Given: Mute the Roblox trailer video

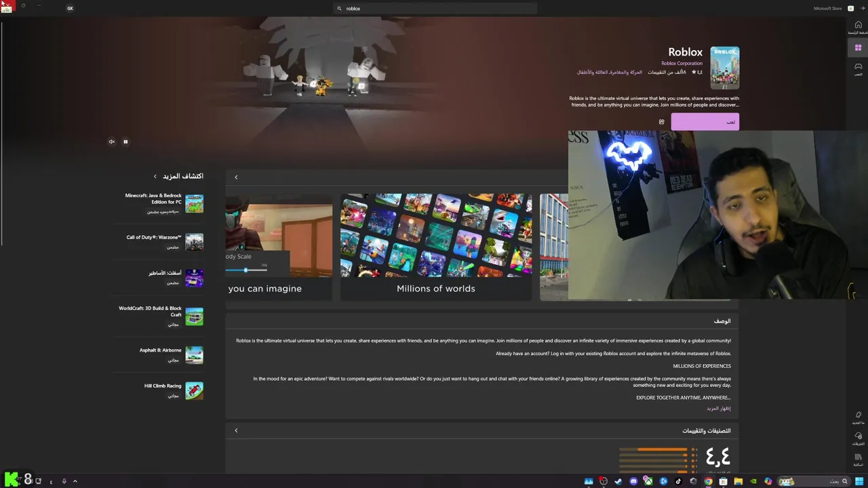Looking at the screenshot, I should coord(112,142).
